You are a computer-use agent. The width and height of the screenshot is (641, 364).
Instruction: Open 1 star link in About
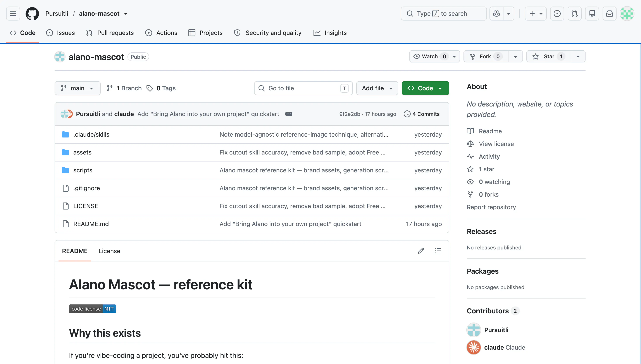(x=486, y=169)
